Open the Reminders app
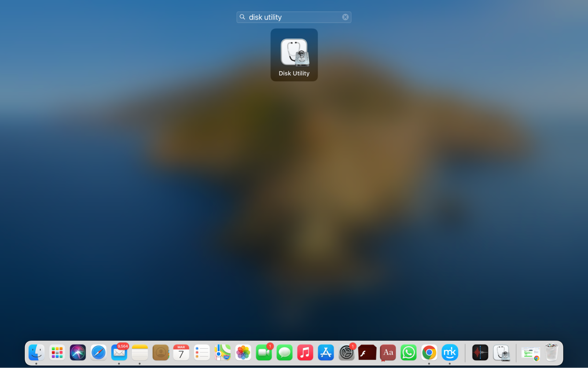 coord(202,352)
